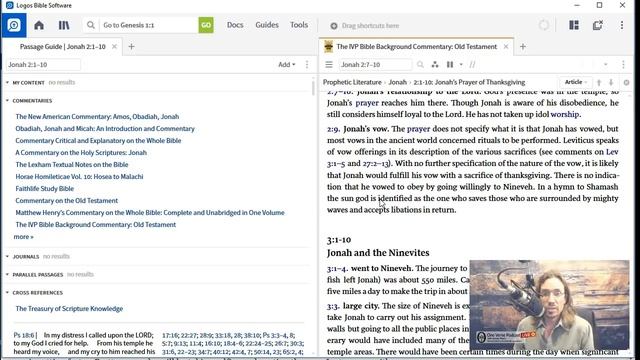Open the Faithlife Study Bible link
This screenshot has height=360, width=640.
coord(44,189)
